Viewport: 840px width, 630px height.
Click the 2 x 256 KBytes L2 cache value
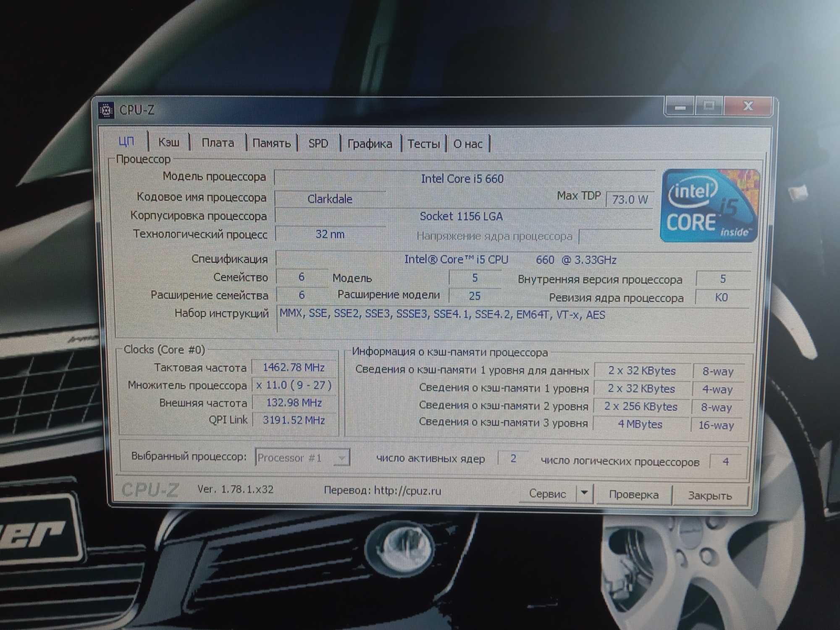click(641, 407)
